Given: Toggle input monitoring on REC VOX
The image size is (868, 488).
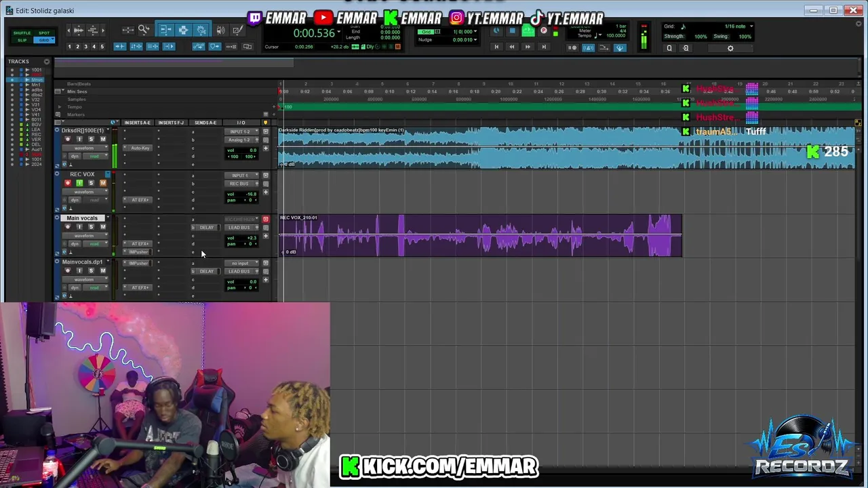Looking at the screenshot, I should point(79,183).
